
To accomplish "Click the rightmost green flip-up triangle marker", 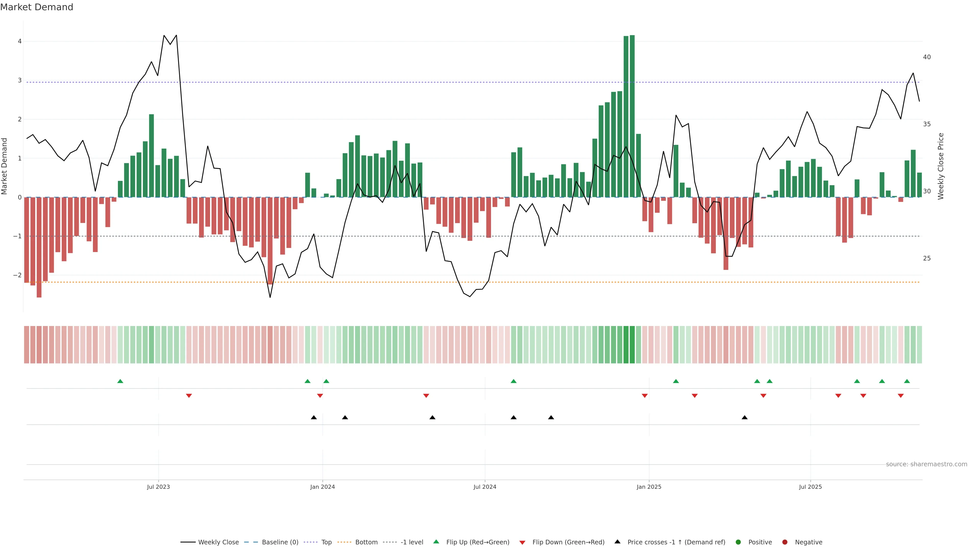I will pos(907,381).
